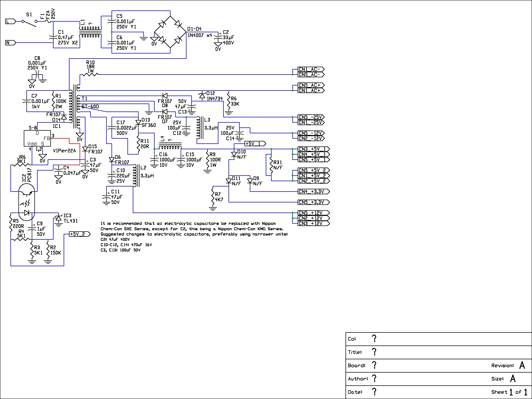Click the 'Sheet 1 of 1' text
Screen dimensions: 532x399
[x=509, y=392]
